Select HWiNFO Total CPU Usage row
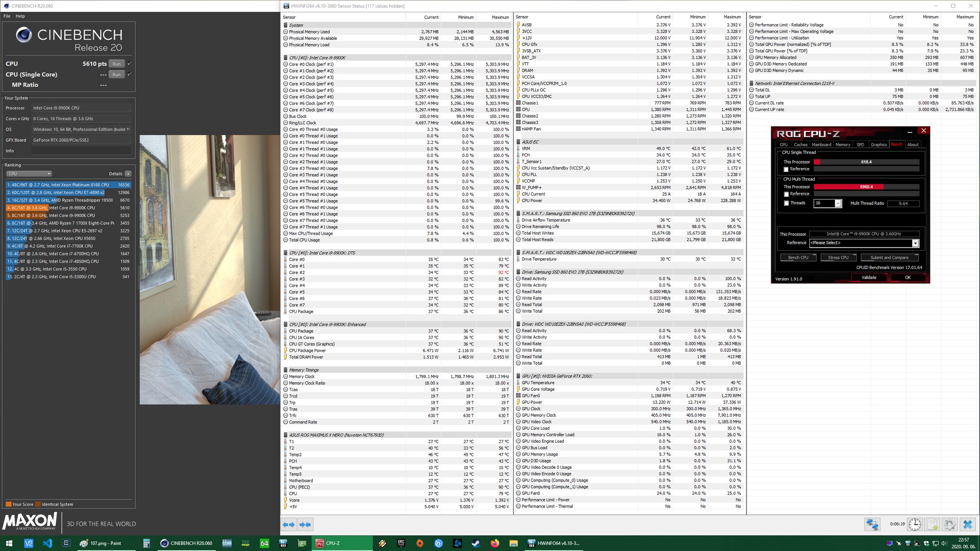This screenshot has height=551, width=980. pos(397,240)
